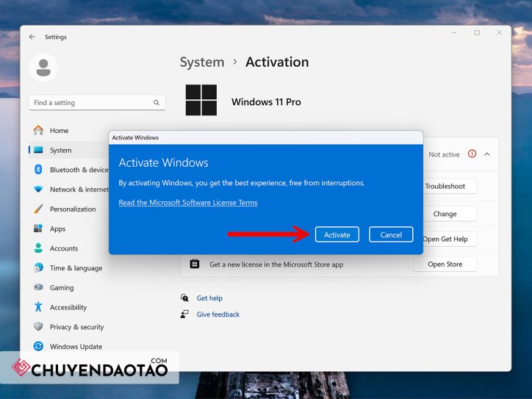Click the Activate button in the dialog
Screen dimensions: 532x399
(337, 234)
